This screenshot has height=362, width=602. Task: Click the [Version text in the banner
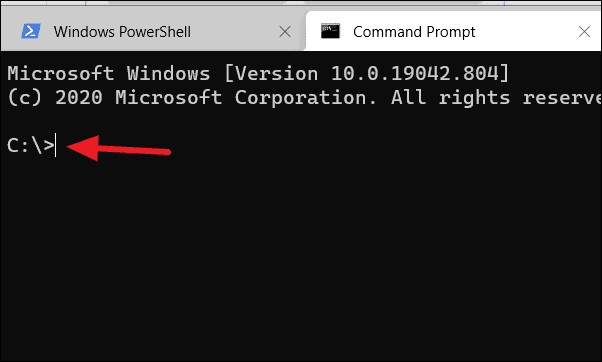271,73
